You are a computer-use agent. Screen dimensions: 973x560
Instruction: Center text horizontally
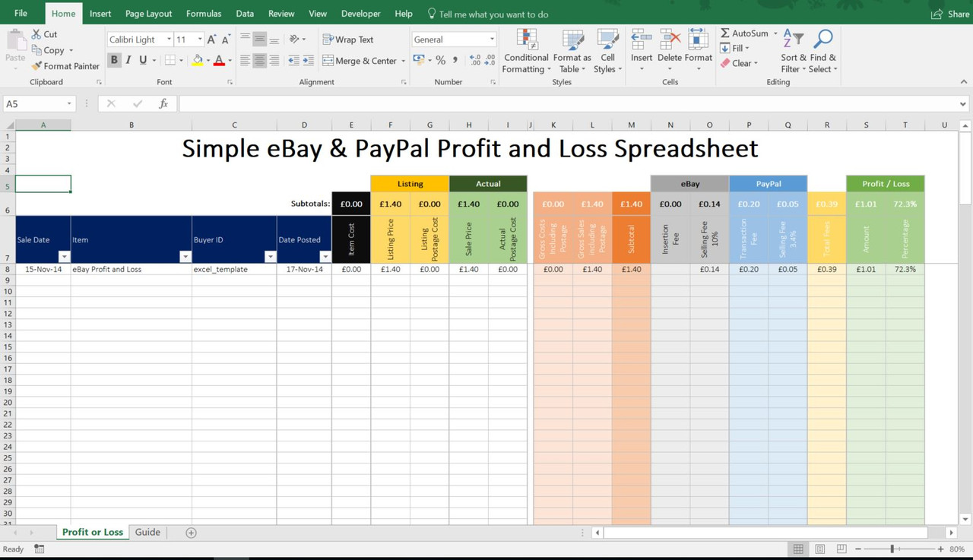(x=259, y=60)
